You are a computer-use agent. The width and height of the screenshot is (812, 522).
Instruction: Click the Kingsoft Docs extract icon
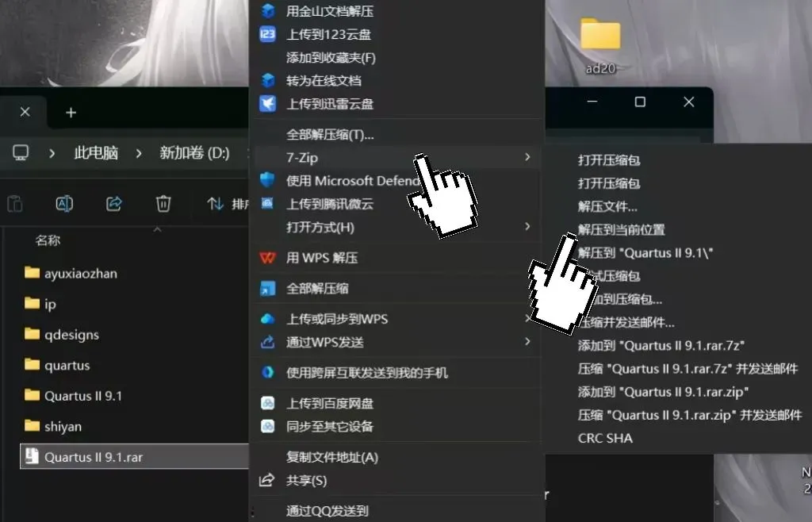tap(268, 10)
